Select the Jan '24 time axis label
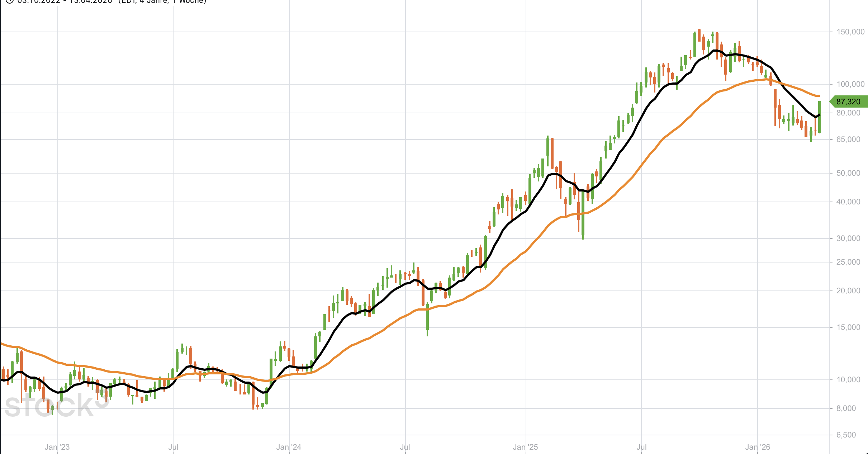This screenshot has width=868, height=454. pyautogui.click(x=289, y=447)
